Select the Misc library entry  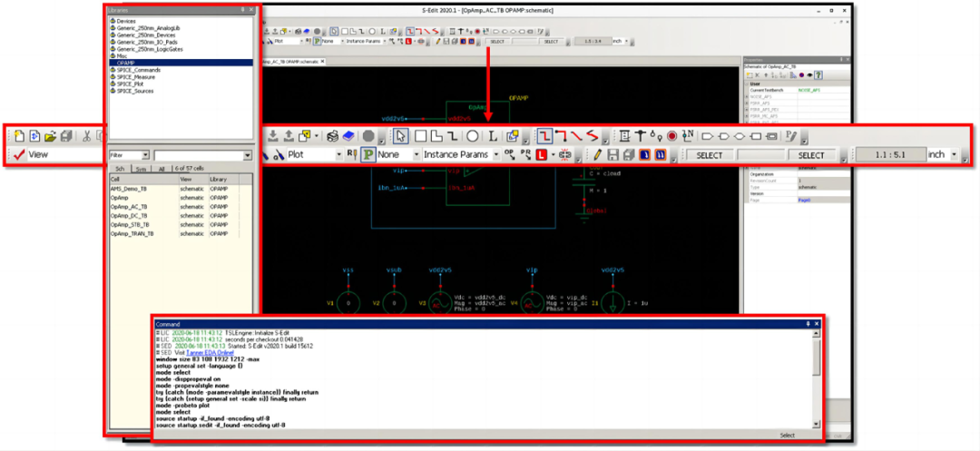click(x=122, y=56)
